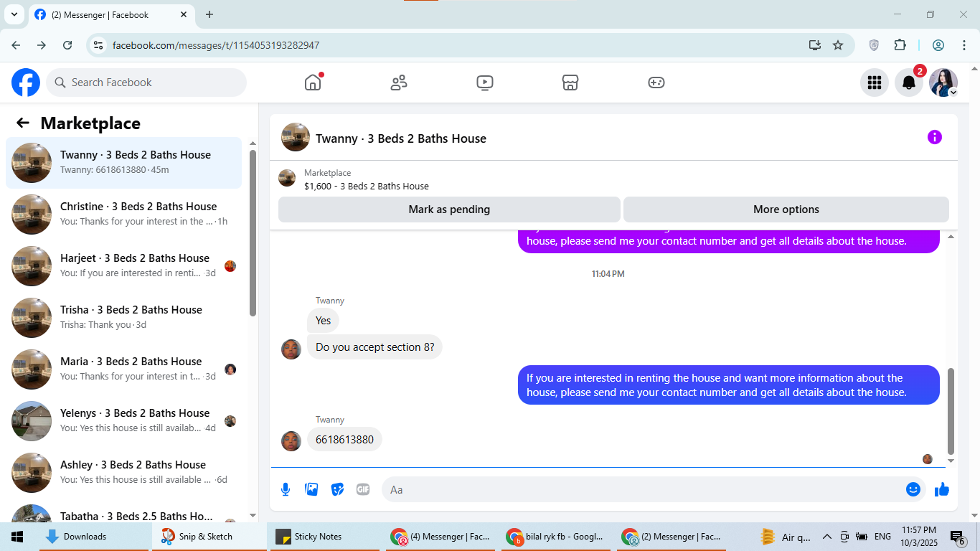Open Downloads from the taskbar

[x=95, y=537]
